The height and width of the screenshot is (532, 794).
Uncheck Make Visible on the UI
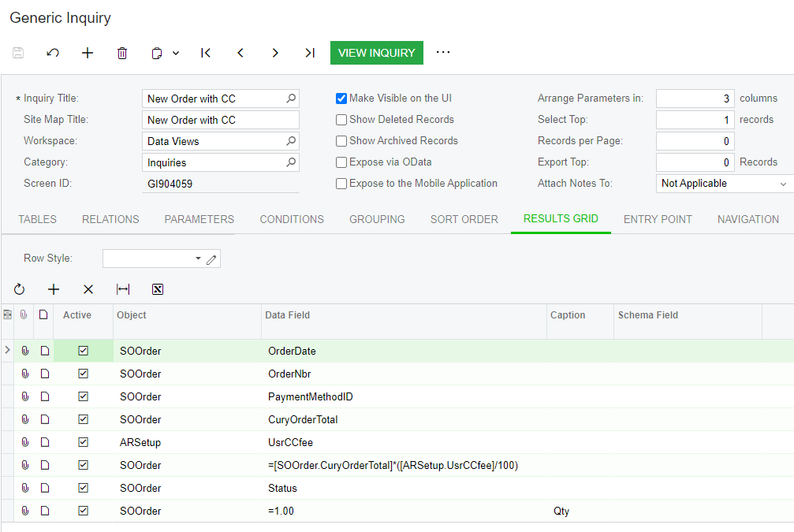[x=341, y=99]
